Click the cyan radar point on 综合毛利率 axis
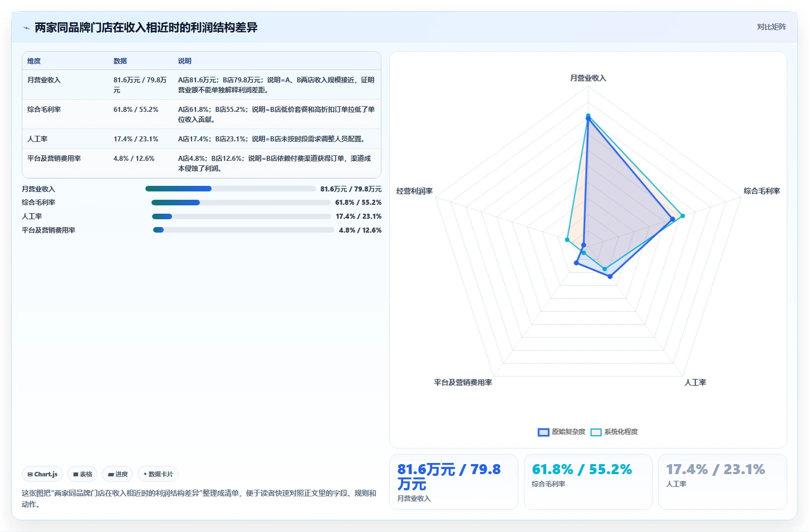This screenshot has width=809, height=532. coord(683,215)
